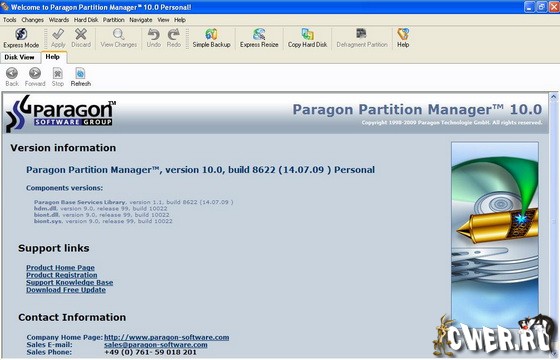Image resolution: width=560 pixels, height=360 pixels.
Task: Click the 'Support links' heading
Action: pos(54,248)
